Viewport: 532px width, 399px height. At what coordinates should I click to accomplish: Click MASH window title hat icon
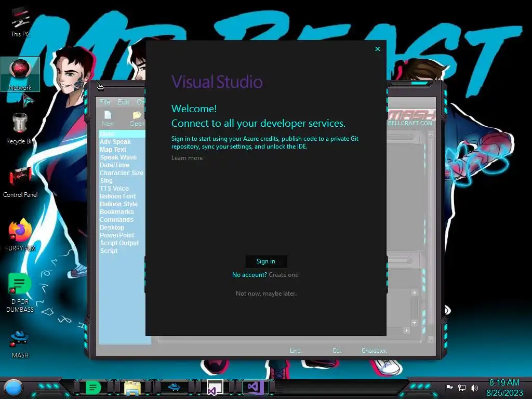click(101, 87)
